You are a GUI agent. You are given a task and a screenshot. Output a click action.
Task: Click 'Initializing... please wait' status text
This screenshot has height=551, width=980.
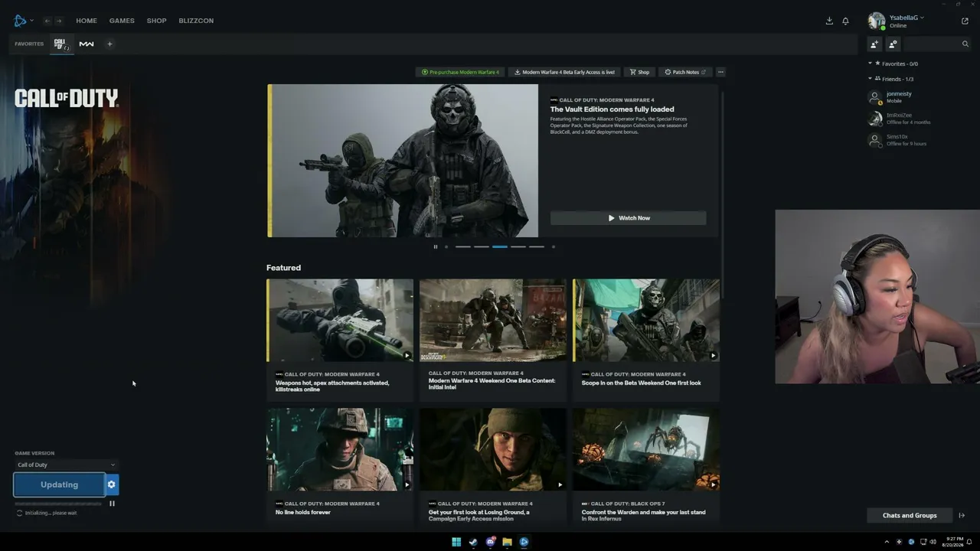coord(51,513)
